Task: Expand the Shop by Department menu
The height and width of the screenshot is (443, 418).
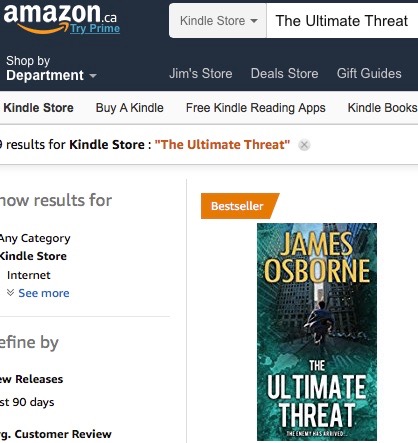Action: [51, 68]
